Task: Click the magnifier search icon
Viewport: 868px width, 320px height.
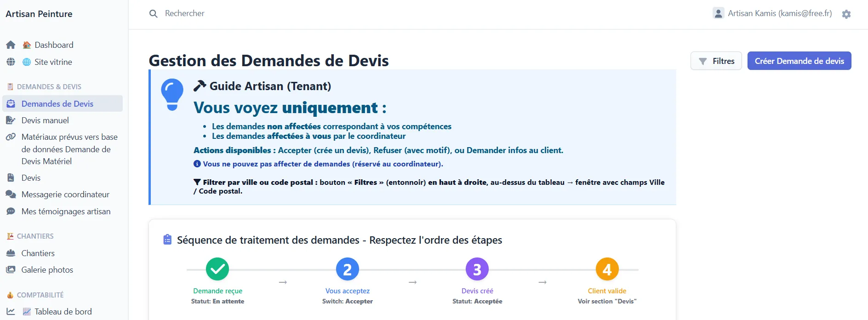Action: (x=154, y=14)
